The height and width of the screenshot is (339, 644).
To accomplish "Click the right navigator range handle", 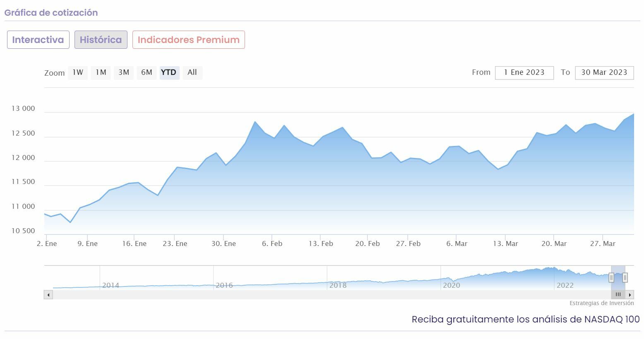I will click(625, 278).
